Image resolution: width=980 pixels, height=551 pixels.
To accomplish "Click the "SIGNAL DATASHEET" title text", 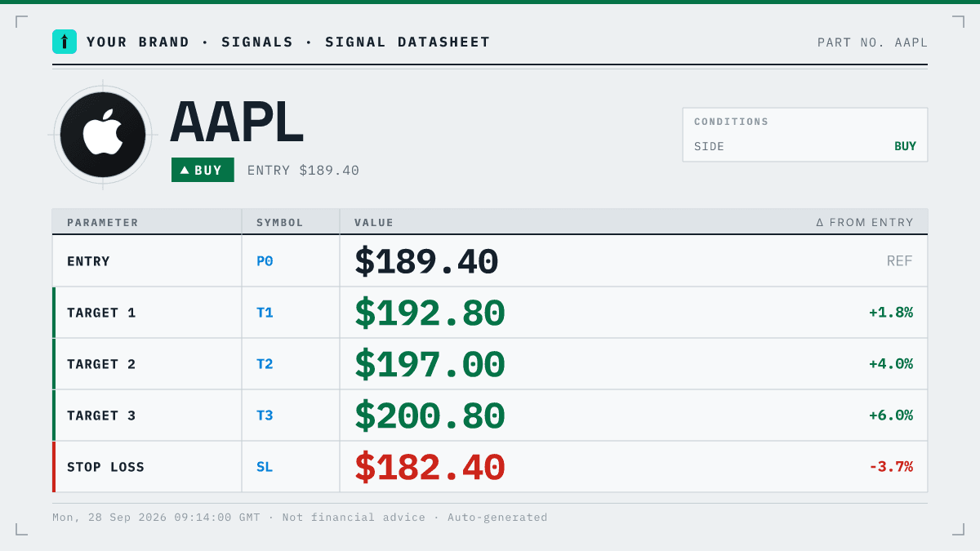I will pyautogui.click(x=408, y=42).
